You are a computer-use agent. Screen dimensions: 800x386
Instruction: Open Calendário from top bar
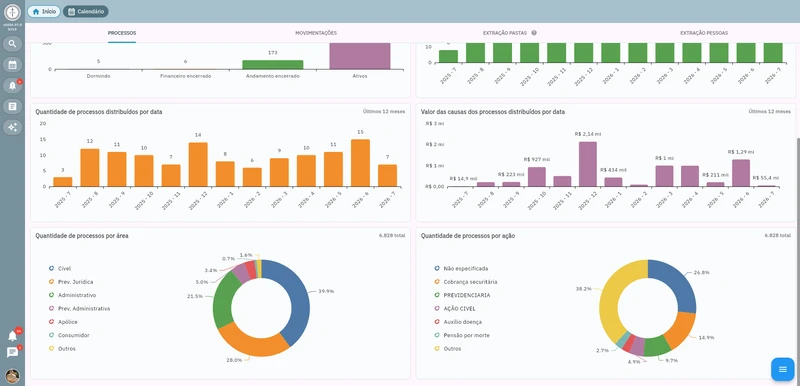pyautogui.click(x=86, y=11)
